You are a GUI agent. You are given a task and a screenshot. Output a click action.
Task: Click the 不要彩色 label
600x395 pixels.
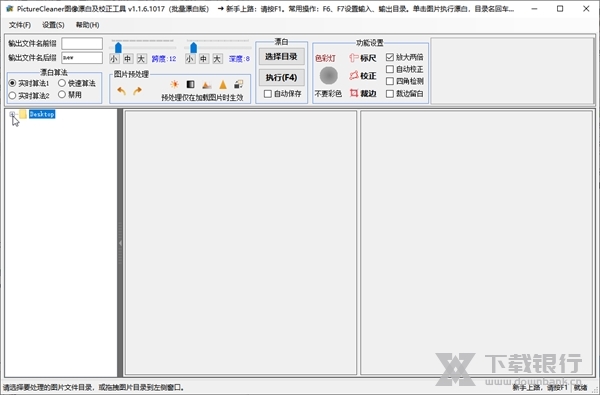click(328, 93)
